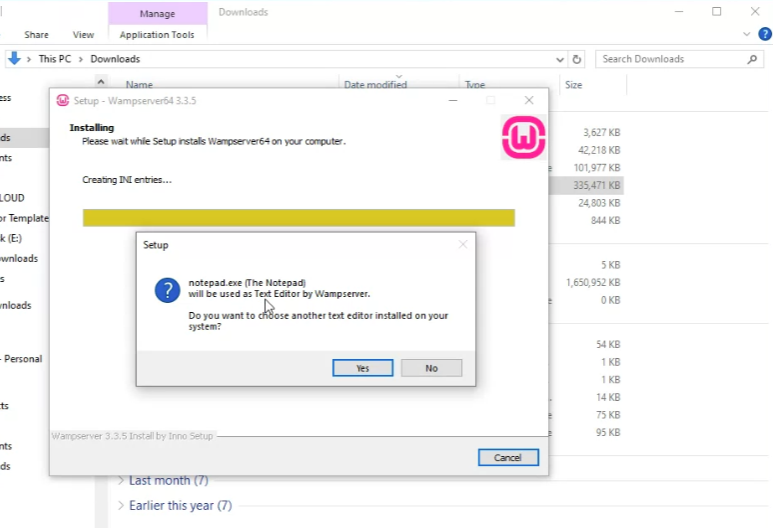Minimize the Wampserver64 Setup window
The width and height of the screenshot is (773, 528).
453,101
